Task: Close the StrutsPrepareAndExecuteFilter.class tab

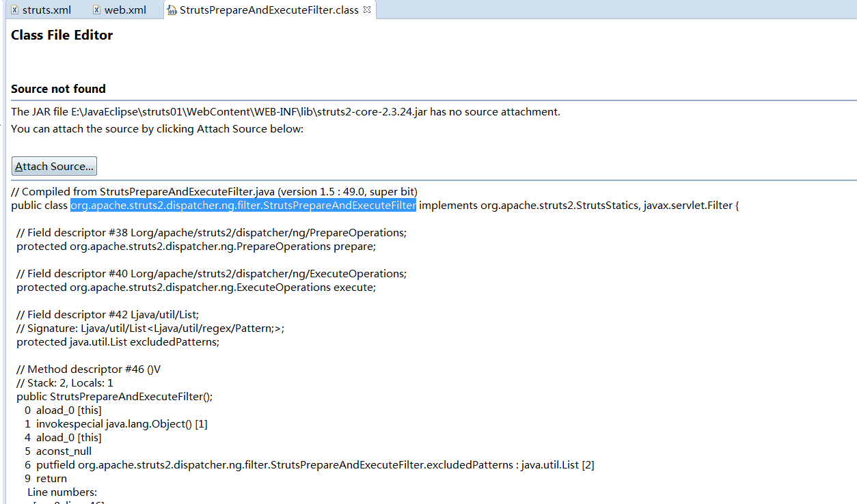Action: tap(367, 10)
